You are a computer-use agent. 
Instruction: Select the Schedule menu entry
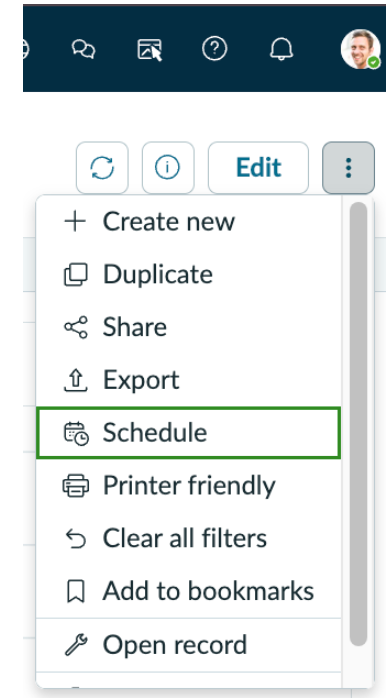(189, 432)
